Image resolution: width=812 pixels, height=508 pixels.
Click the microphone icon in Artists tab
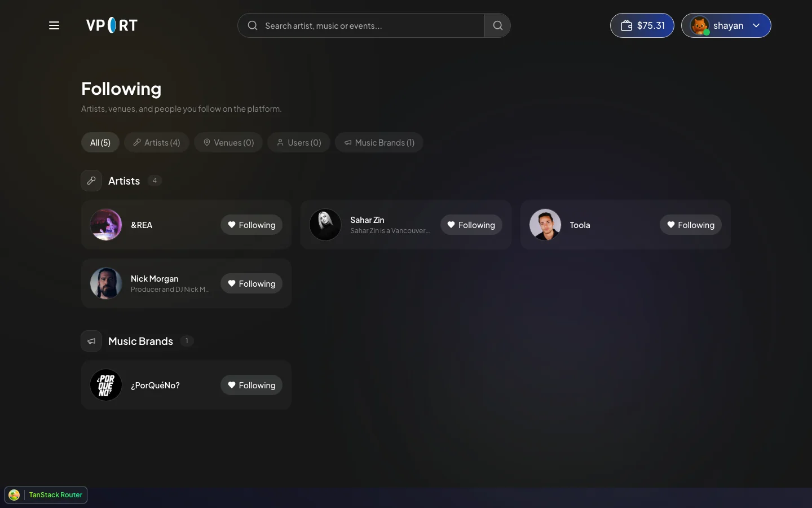(137, 142)
